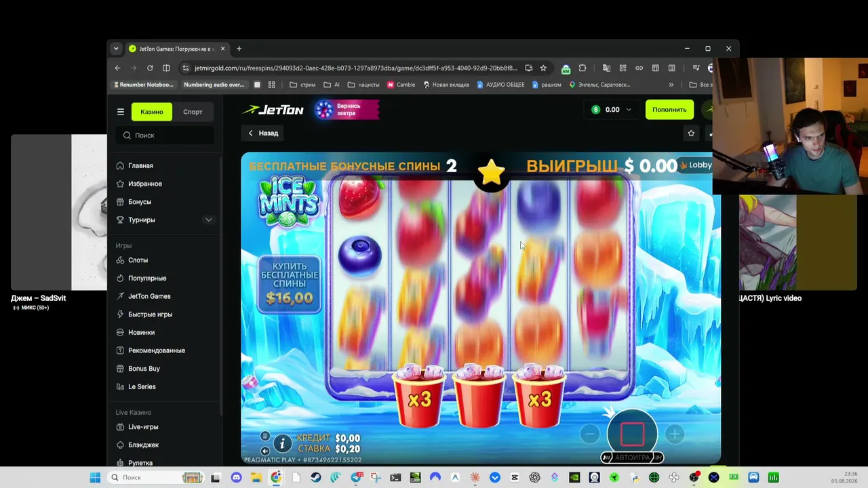Go back with the Назад link
This screenshot has height=488, width=868.
[x=263, y=134]
